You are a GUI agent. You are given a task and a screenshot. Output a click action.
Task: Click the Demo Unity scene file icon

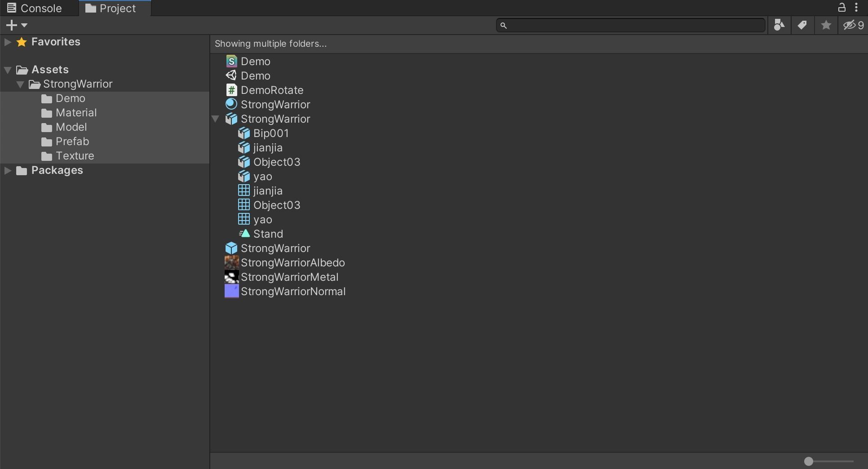(231, 76)
